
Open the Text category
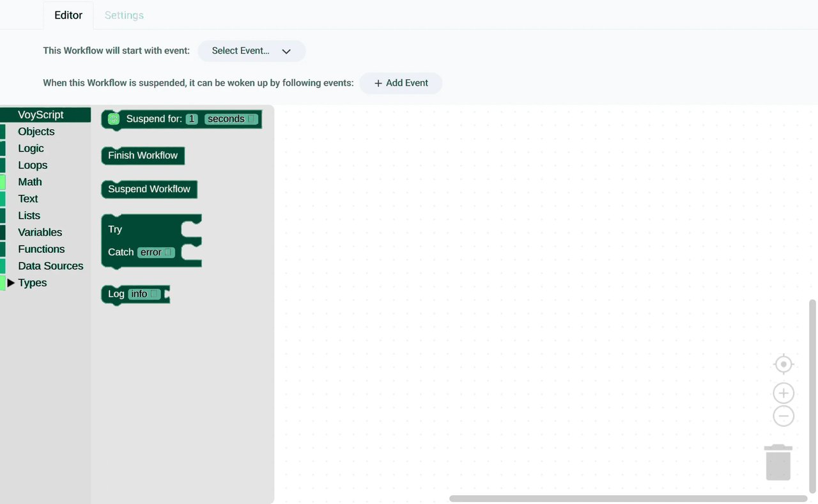[45, 199]
